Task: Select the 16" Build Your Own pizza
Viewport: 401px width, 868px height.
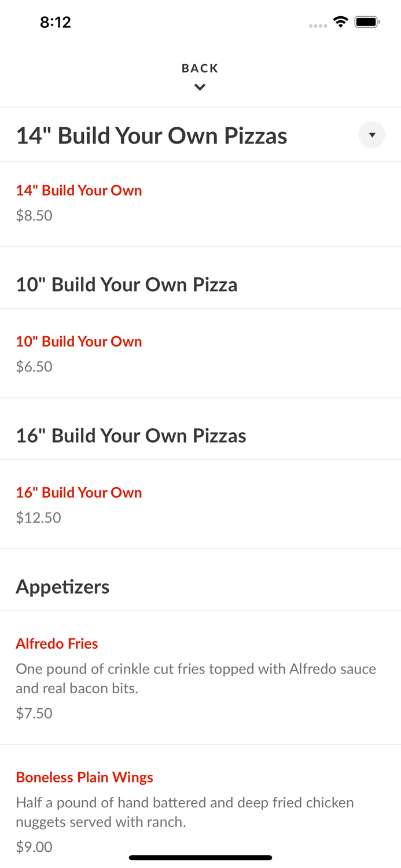Action: tap(79, 492)
